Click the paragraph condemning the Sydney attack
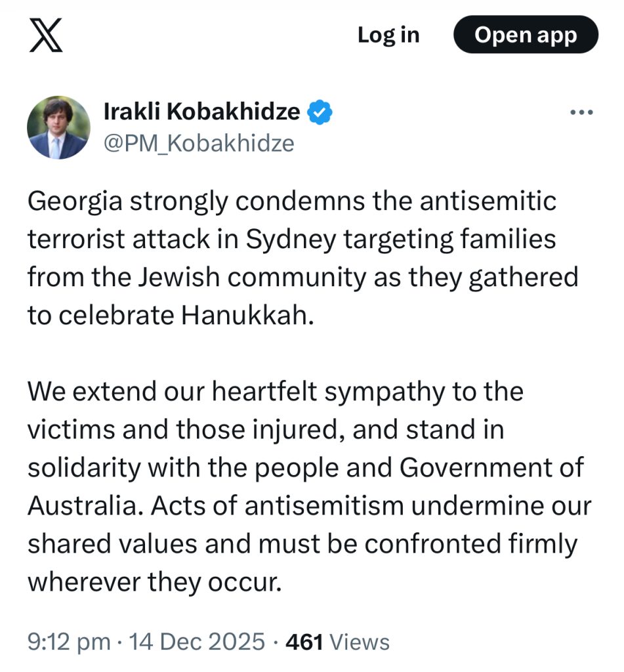The height and width of the screenshot is (672, 624). [302, 259]
